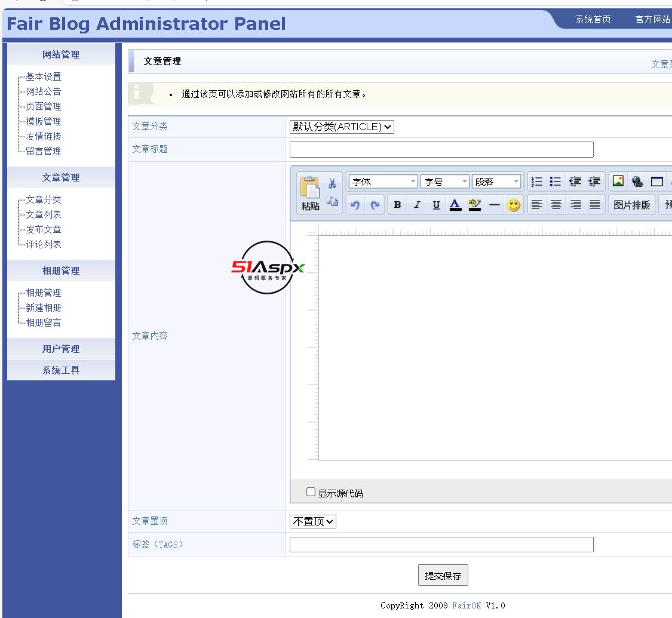Open 模板管理 in sidebar
The height and width of the screenshot is (618, 672).
click(x=43, y=122)
